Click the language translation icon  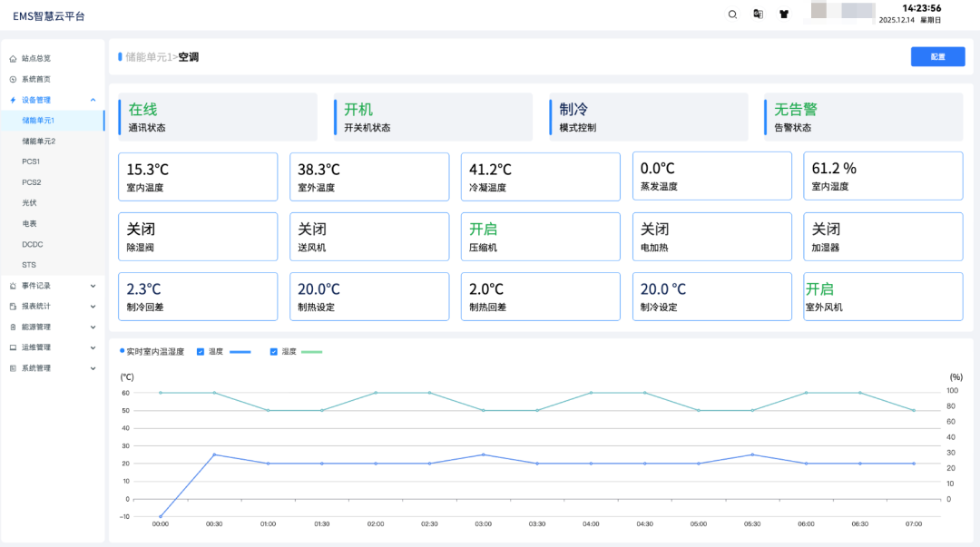[758, 14]
